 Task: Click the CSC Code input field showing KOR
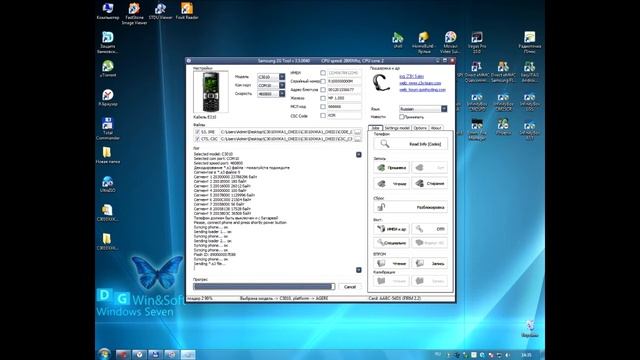pyautogui.click(x=344, y=116)
